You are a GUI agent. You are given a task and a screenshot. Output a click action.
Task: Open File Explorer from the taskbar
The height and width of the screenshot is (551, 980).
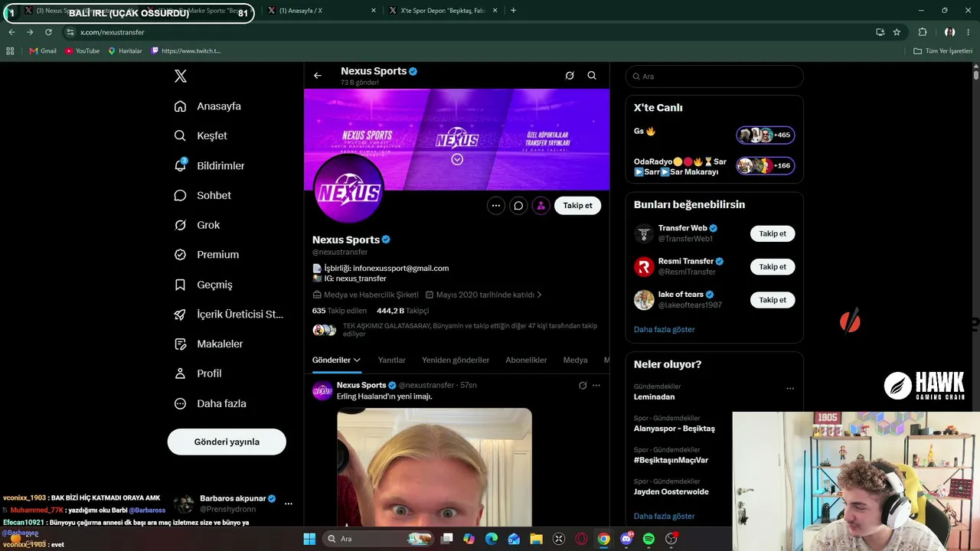click(536, 539)
